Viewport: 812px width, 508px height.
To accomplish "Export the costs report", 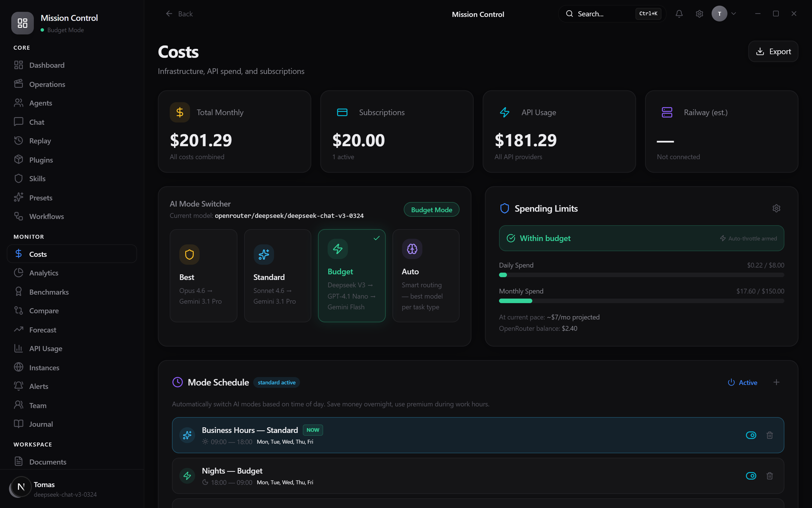I will point(773,51).
